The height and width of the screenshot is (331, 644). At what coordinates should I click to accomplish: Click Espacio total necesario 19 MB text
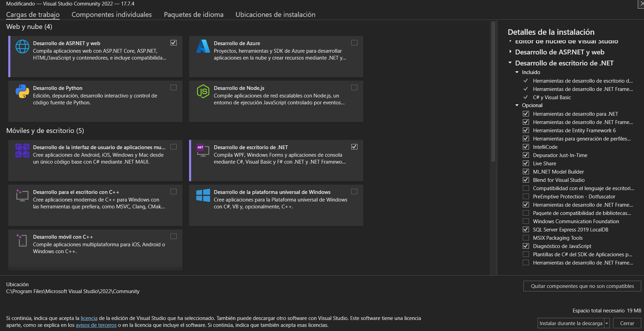point(607,311)
